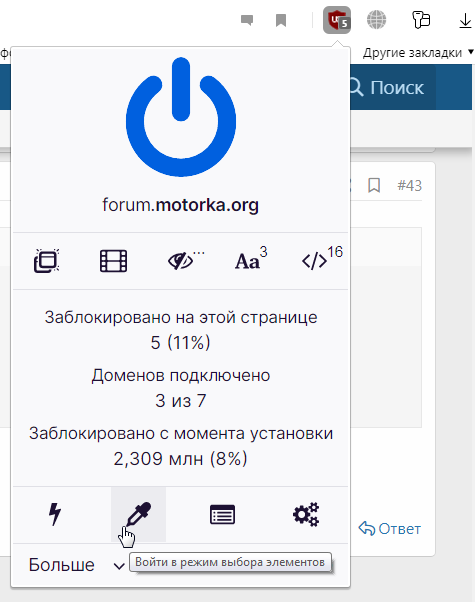475x602 pixels.
Task: Open the browser downloads arrow icon
Action: click(465, 20)
